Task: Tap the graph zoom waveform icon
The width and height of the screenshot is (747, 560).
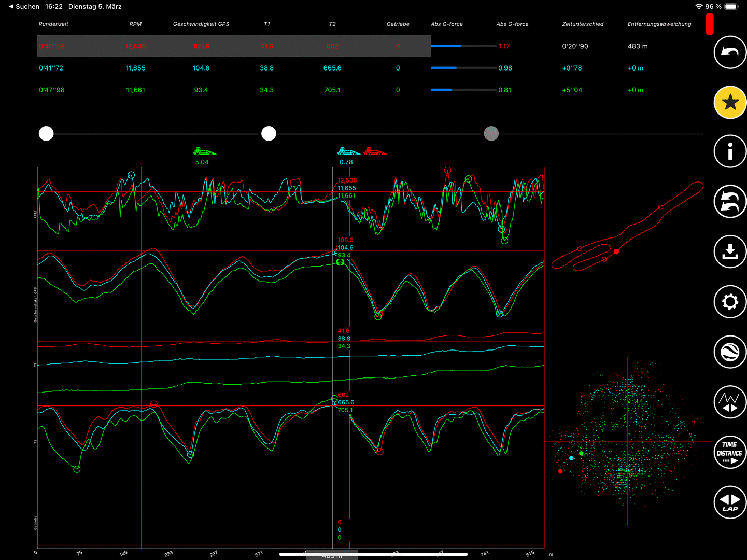Action: tap(730, 402)
